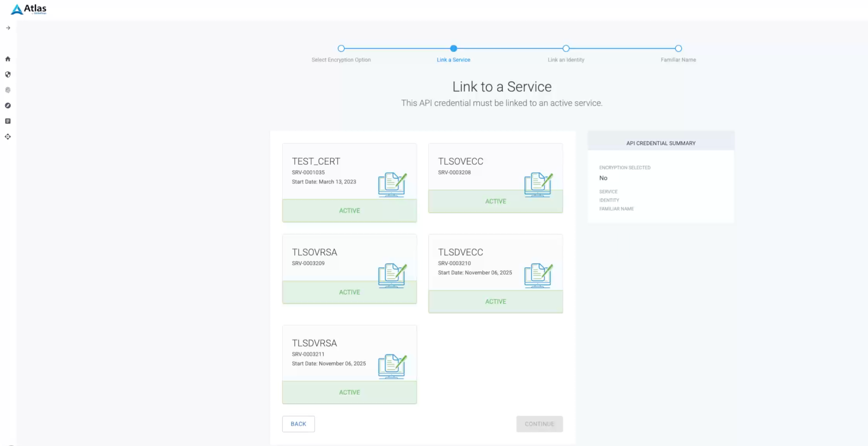The width and height of the screenshot is (868, 446).
Task: Open the Home icon in sidebar
Action: (8, 59)
